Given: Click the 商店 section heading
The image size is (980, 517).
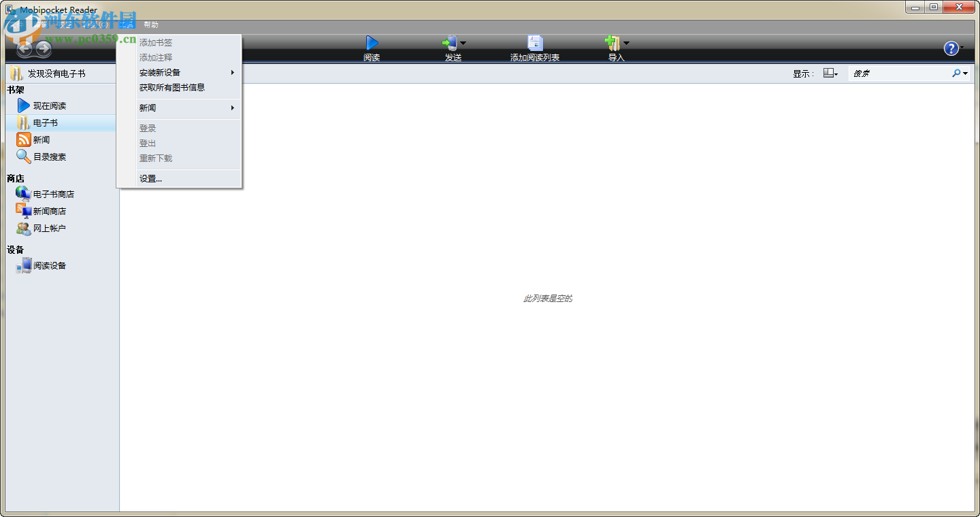Looking at the screenshot, I should 16,178.
